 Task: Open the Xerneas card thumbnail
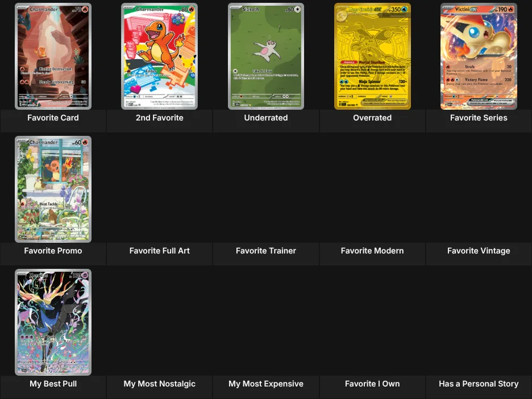click(x=53, y=322)
